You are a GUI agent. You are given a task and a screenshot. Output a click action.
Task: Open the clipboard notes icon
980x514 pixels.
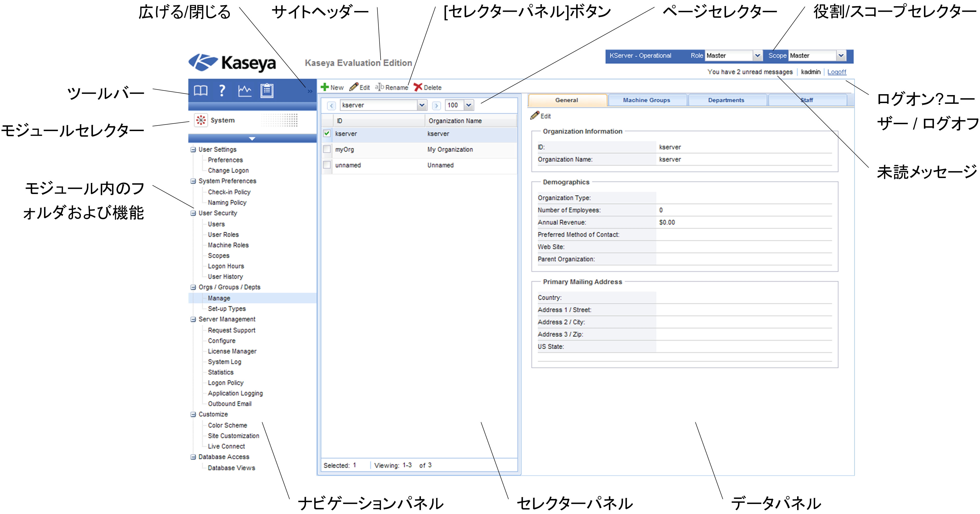tap(267, 90)
